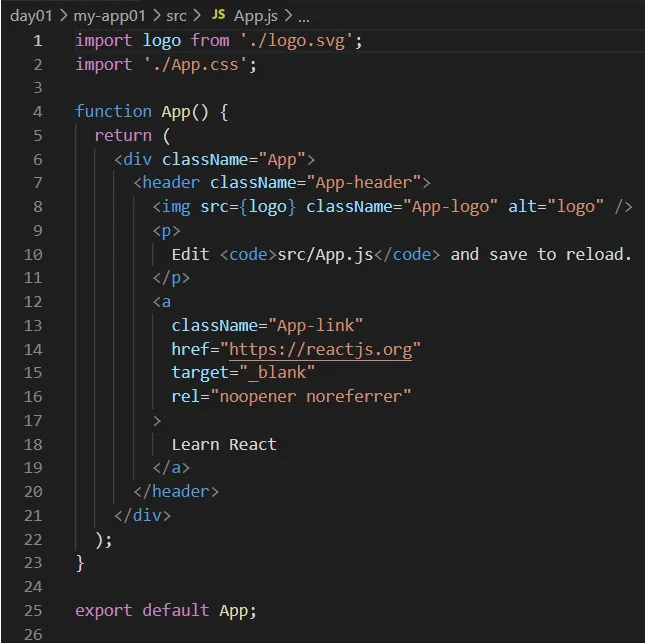Click line number 12 in gutter
This screenshot has height=643, width=649.
[33, 302]
